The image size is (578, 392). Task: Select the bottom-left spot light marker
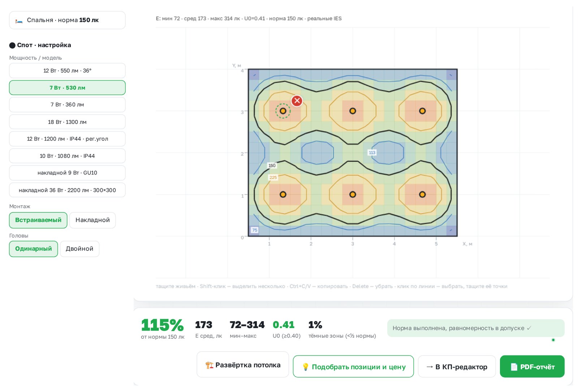click(x=283, y=194)
